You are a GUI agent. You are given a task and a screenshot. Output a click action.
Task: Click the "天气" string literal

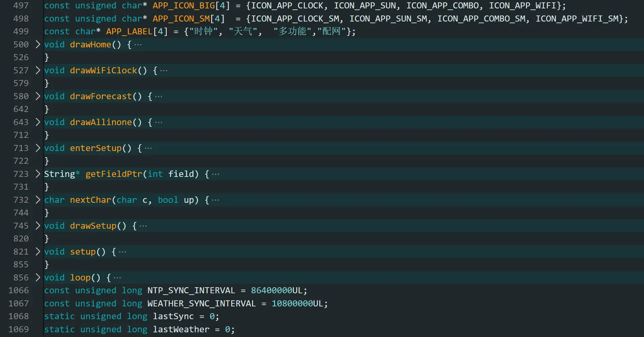coord(243,31)
